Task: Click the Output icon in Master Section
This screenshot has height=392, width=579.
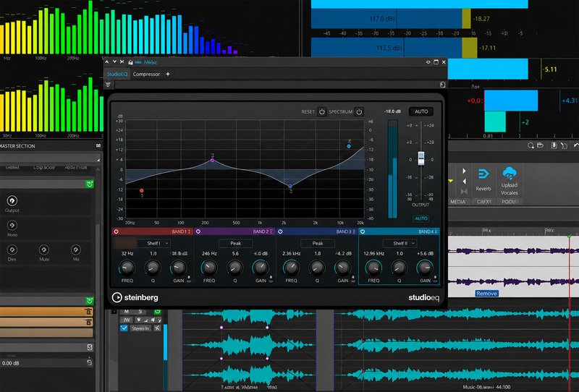Action: (12, 201)
